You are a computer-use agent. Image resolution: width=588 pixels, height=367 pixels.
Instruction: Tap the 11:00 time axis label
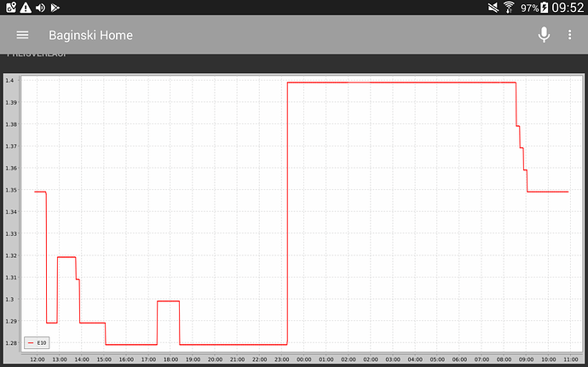571,359
